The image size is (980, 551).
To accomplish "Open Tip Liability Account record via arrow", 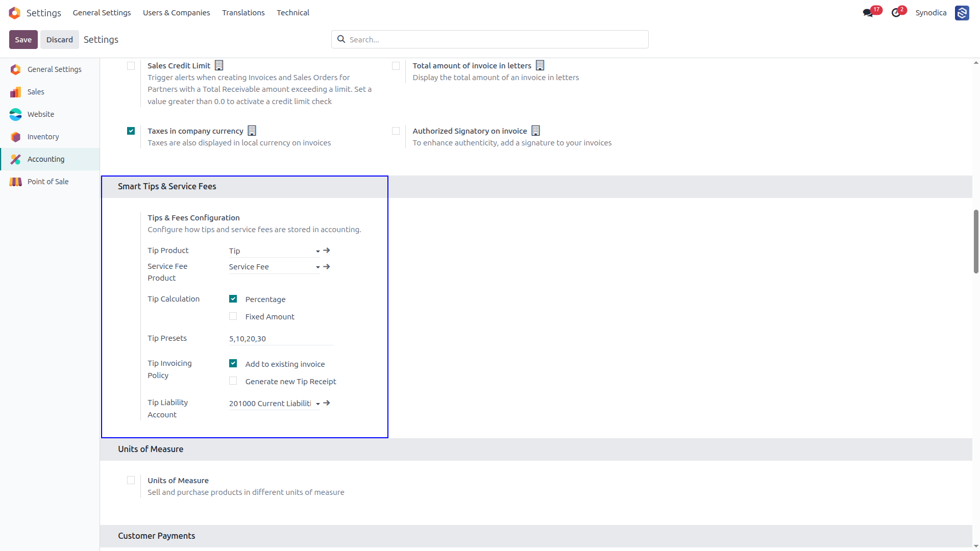I will point(327,403).
